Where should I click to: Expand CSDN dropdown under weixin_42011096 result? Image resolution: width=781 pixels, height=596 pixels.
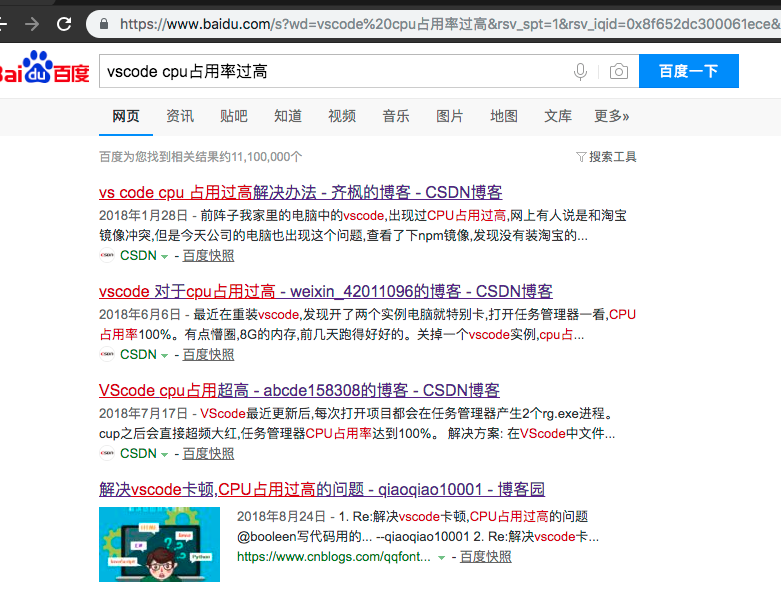point(164,356)
